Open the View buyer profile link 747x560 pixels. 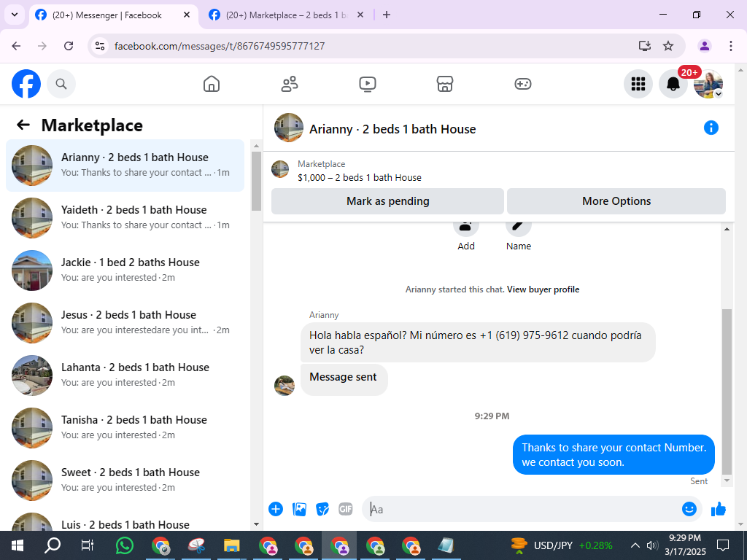[x=543, y=289]
